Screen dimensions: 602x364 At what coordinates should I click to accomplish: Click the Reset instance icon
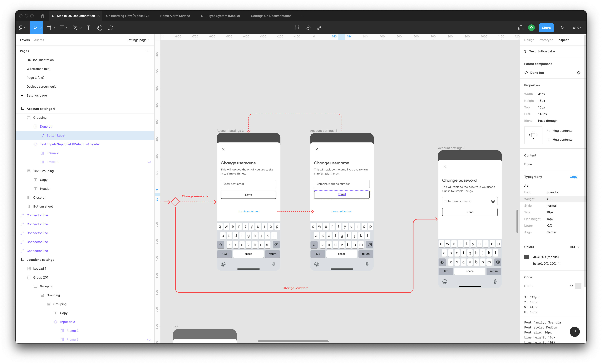point(308,28)
